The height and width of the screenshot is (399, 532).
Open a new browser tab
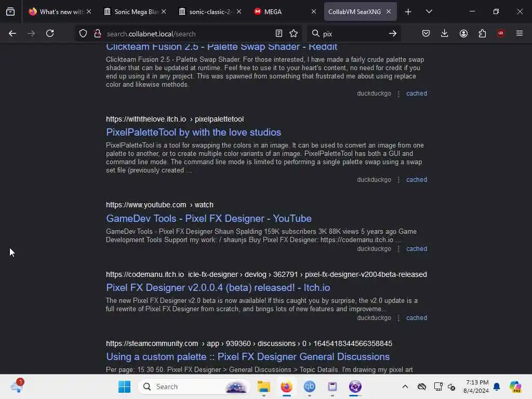pos(408,12)
